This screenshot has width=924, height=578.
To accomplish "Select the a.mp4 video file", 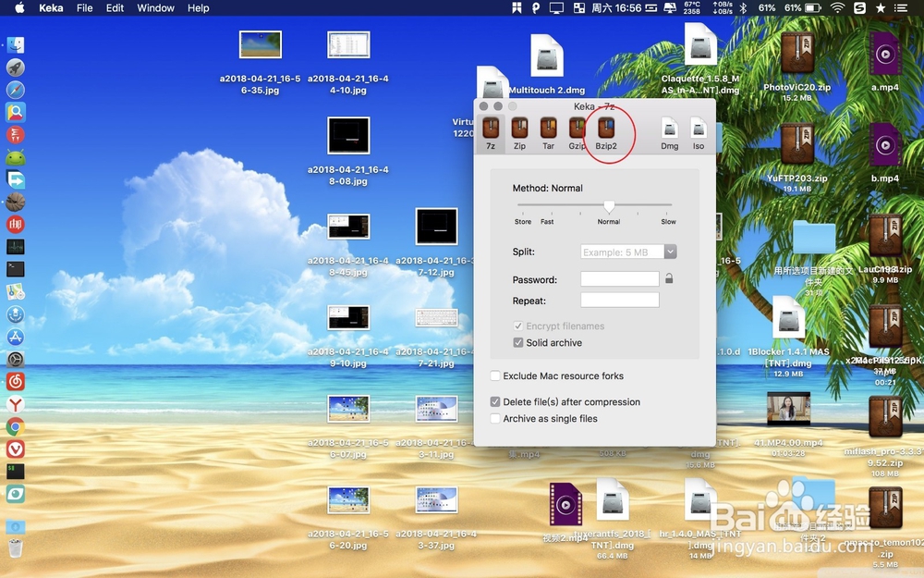I will [x=884, y=54].
